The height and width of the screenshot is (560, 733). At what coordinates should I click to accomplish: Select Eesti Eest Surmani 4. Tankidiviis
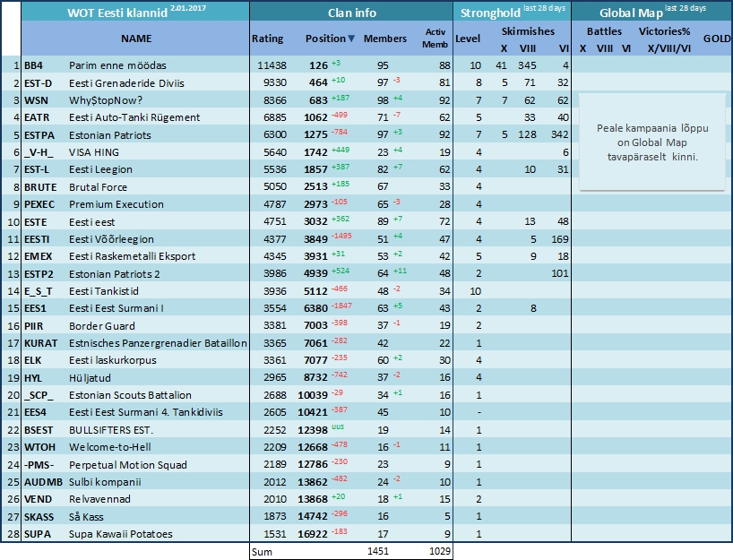coord(146,412)
